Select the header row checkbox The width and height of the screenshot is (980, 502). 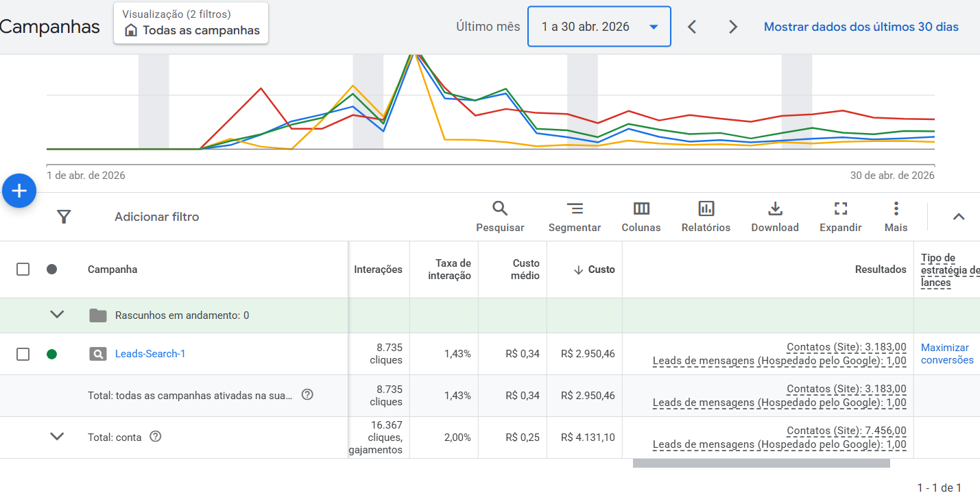[23, 270]
